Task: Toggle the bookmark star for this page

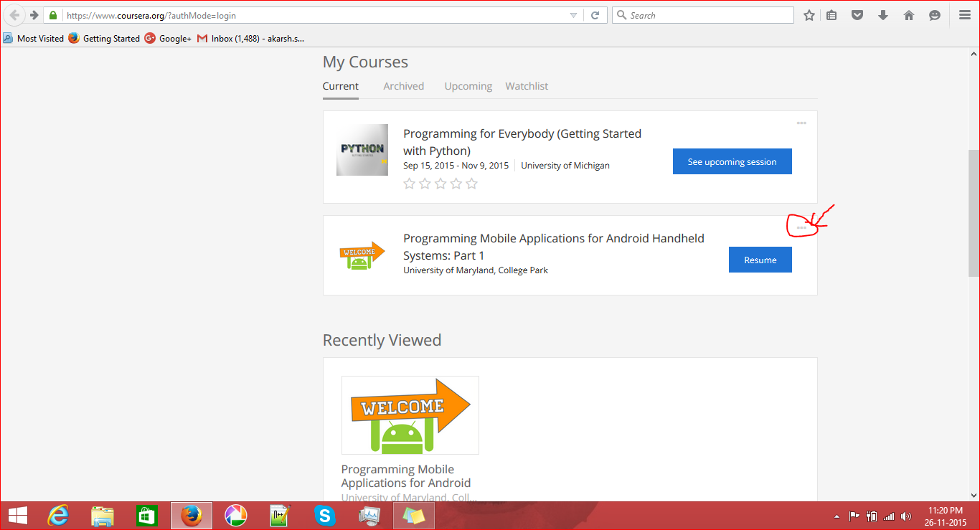Action: (x=808, y=14)
